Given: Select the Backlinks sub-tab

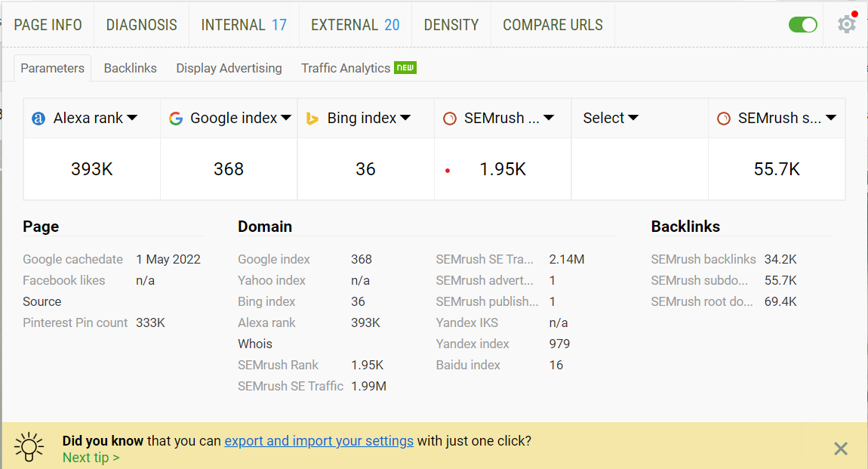Looking at the screenshot, I should click(x=130, y=68).
